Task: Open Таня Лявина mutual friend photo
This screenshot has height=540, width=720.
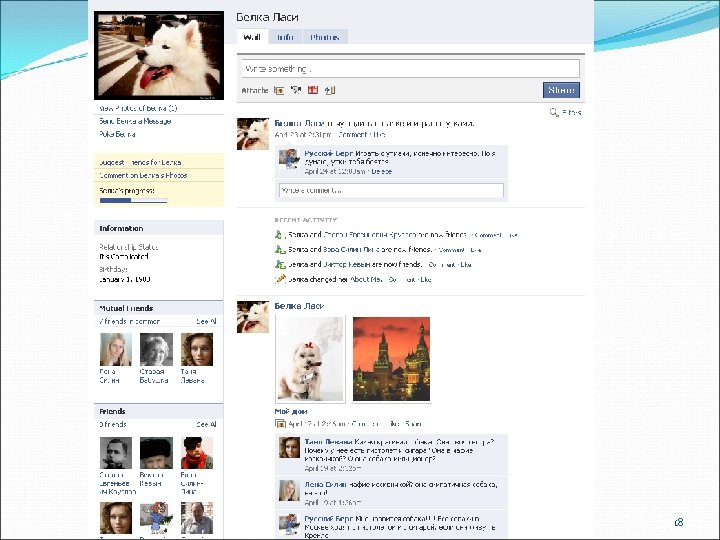Action: click(x=197, y=349)
